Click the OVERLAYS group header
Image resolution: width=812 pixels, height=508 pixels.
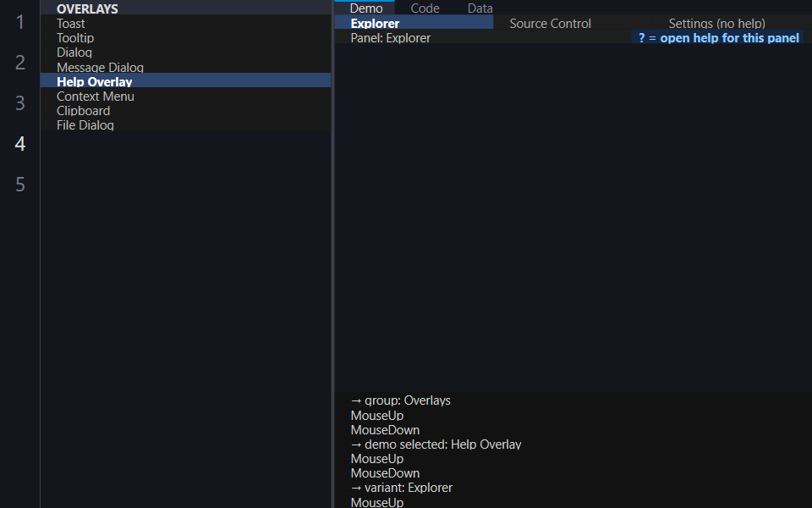click(185, 8)
